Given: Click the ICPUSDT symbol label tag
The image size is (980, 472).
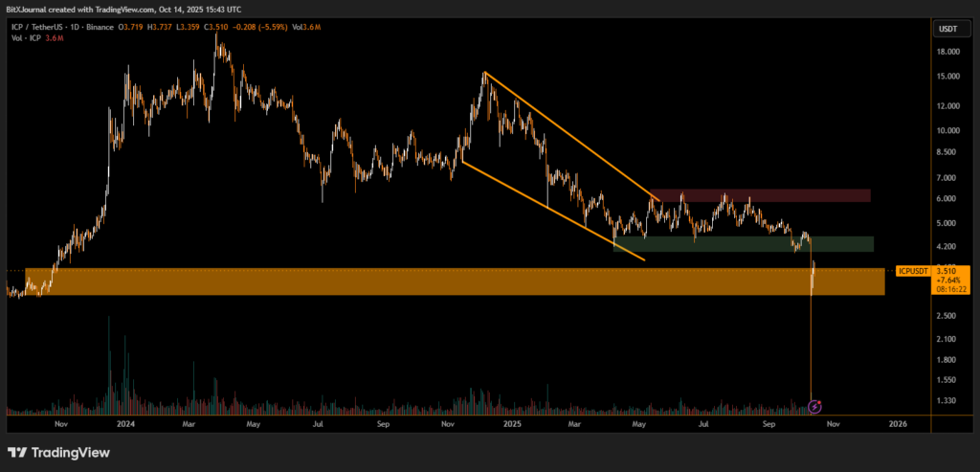Looking at the screenshot, I should pos(912,272).
